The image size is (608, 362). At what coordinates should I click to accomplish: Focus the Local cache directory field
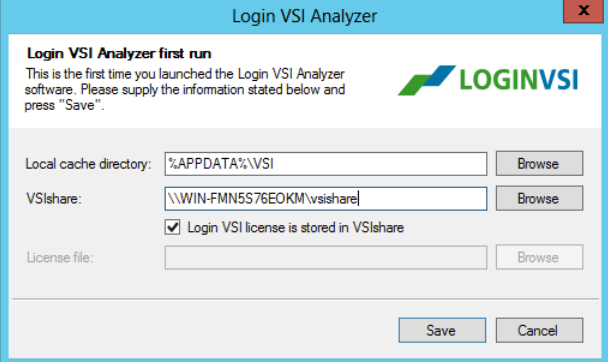(x=326, y=164)
